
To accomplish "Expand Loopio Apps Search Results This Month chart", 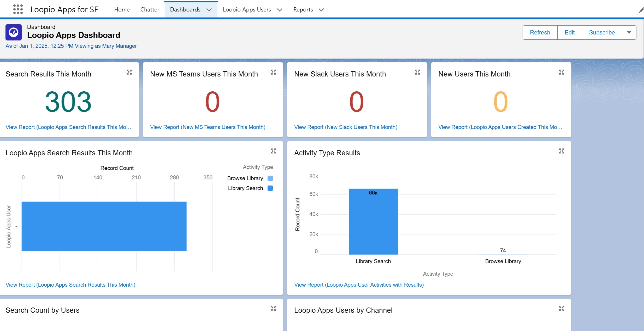I will [x=273, y=151].
